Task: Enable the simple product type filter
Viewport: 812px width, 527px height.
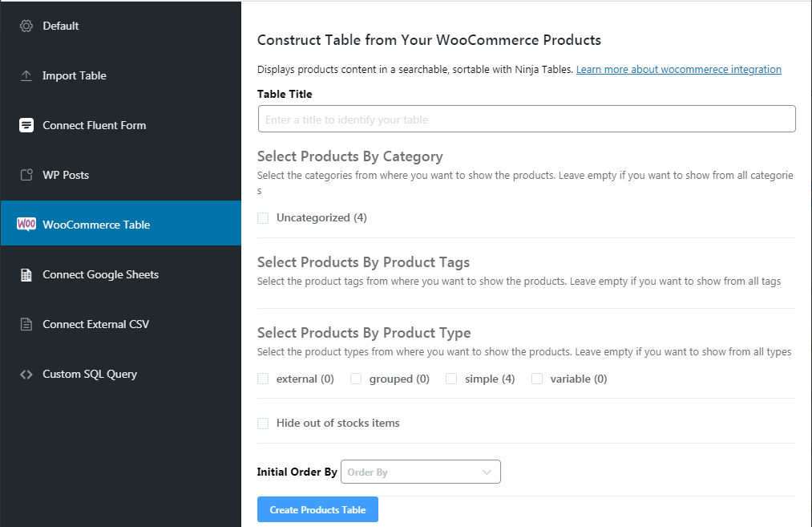Action: [450, 378]
